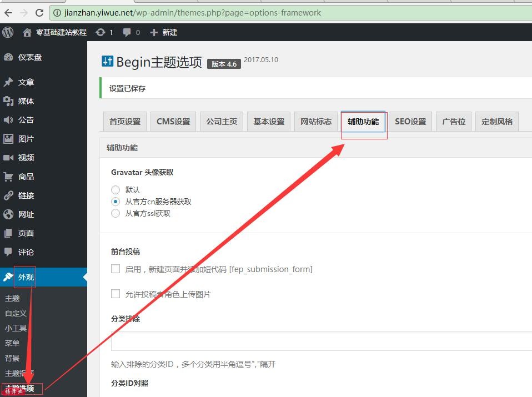Viewport: 532px width, 397px height.
Task: Open the updates icon showing 1
Action: 101,32
